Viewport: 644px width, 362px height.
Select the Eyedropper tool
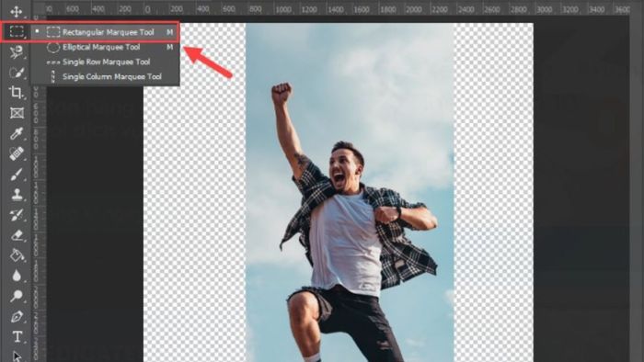[x=17, y=133]
